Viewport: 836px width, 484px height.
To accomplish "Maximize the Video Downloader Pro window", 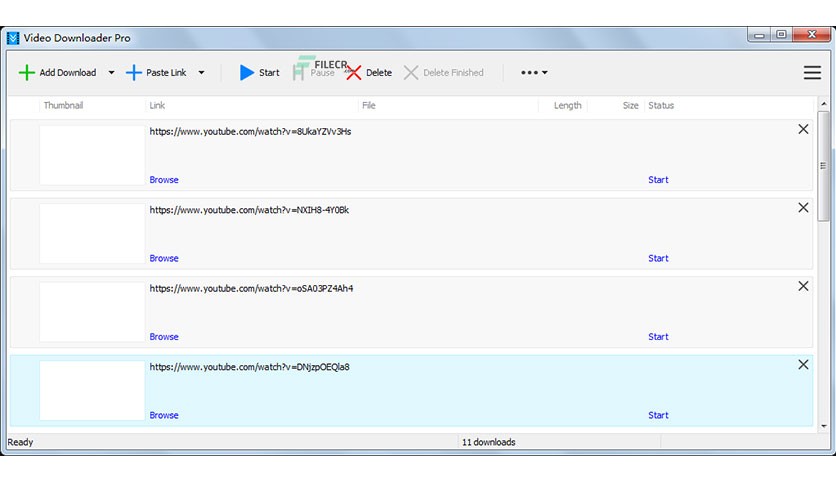I will (x=781, y=35).
